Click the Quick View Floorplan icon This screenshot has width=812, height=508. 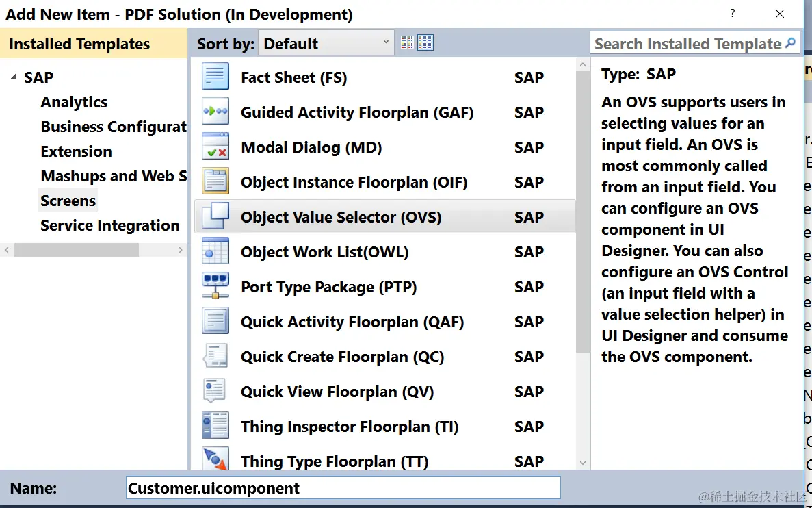(x=215, y=391)
